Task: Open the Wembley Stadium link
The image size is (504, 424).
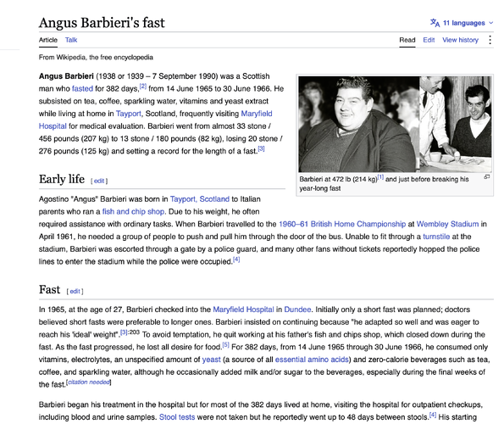Action: 447,224
